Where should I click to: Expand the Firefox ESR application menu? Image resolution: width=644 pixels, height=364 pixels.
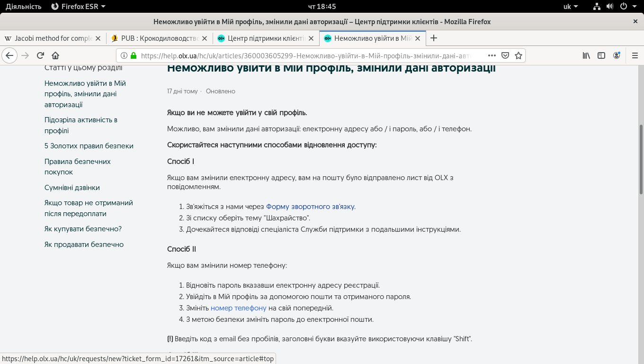pyautogui.click(x=78, y=7)
